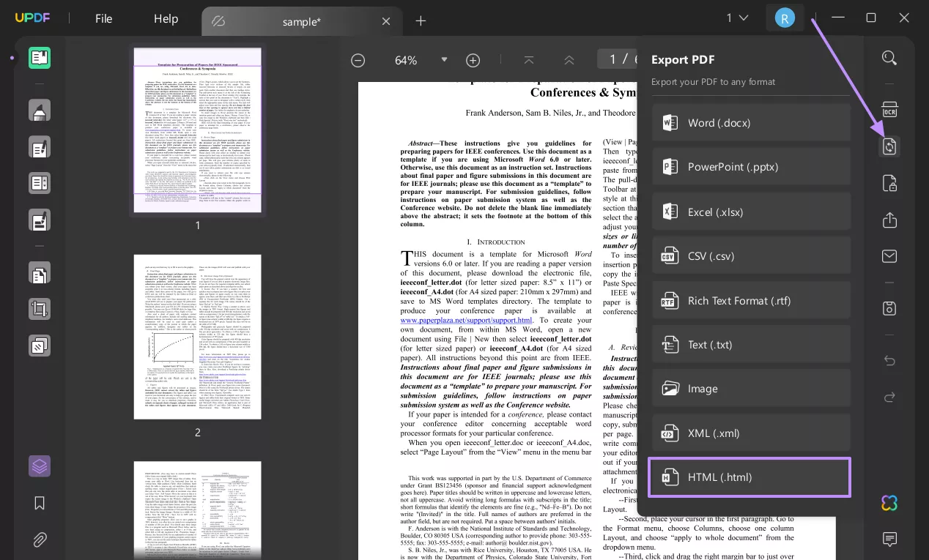
Task: Open the UPDF AI assistant
Action: [889, 503]
